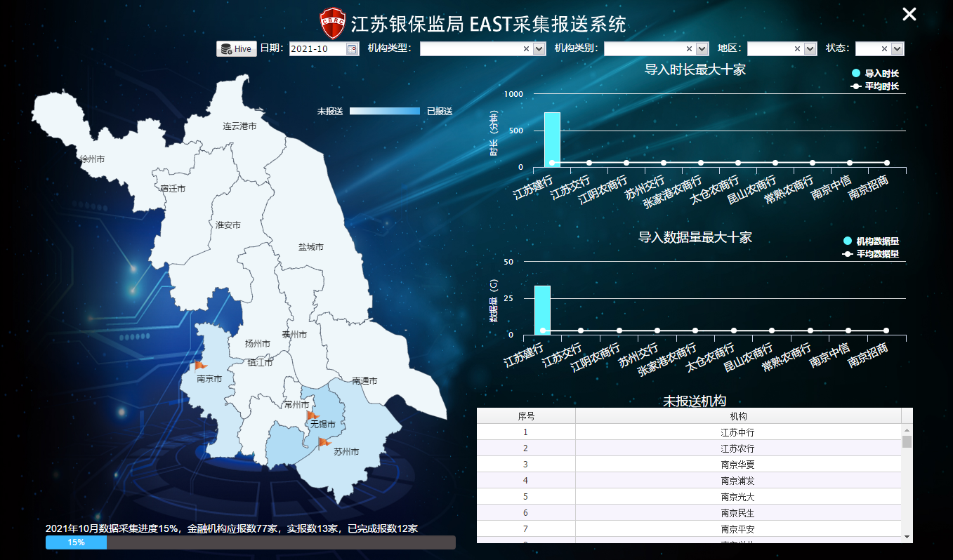This screenshot has width=953, height=560.
Task: Close the dashboard with the white X
Action: (909, 14)
